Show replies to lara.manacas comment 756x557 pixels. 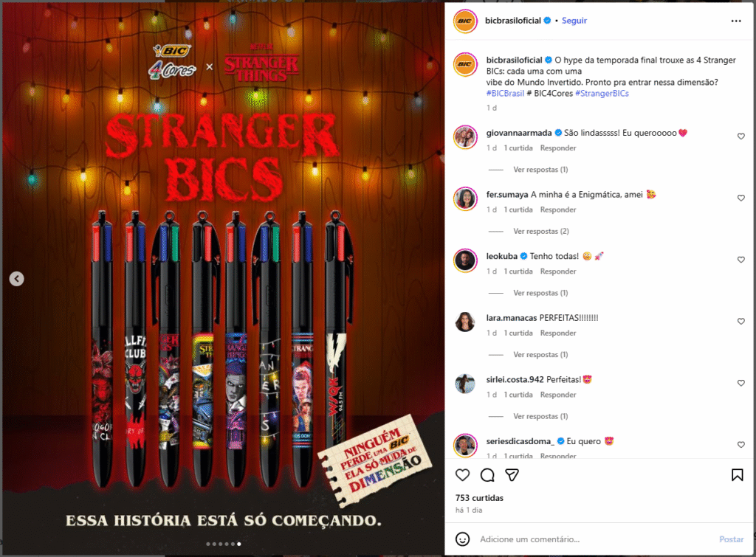(540, 355)
